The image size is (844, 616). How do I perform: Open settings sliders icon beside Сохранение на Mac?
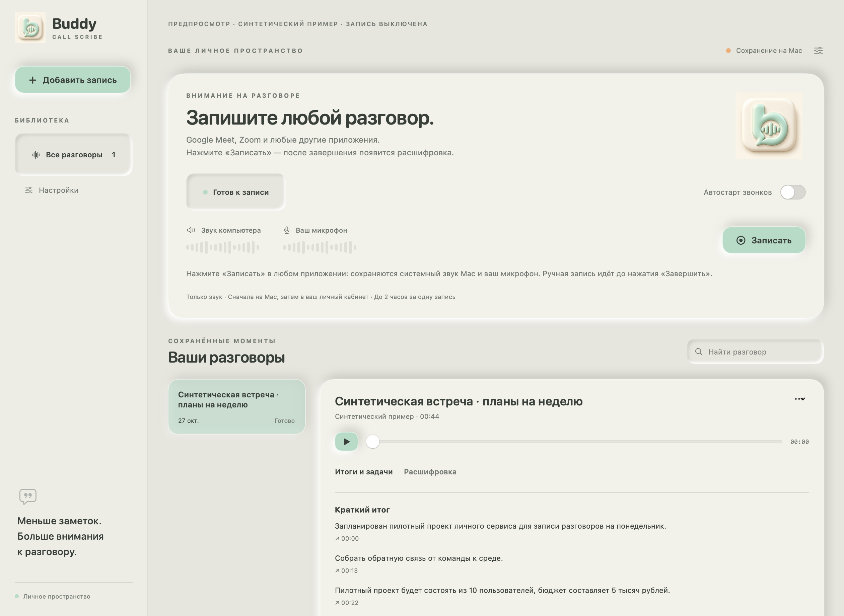coord(818,51)
